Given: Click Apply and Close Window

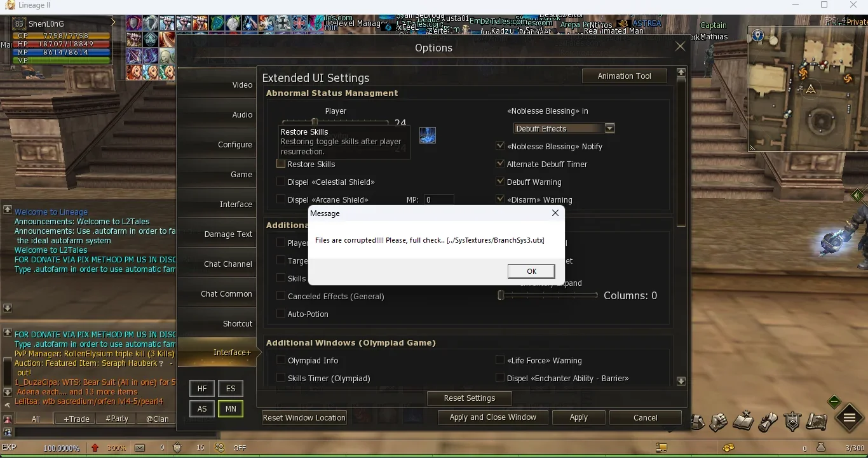Looking at the screenshot, I should tap(492, 417).
